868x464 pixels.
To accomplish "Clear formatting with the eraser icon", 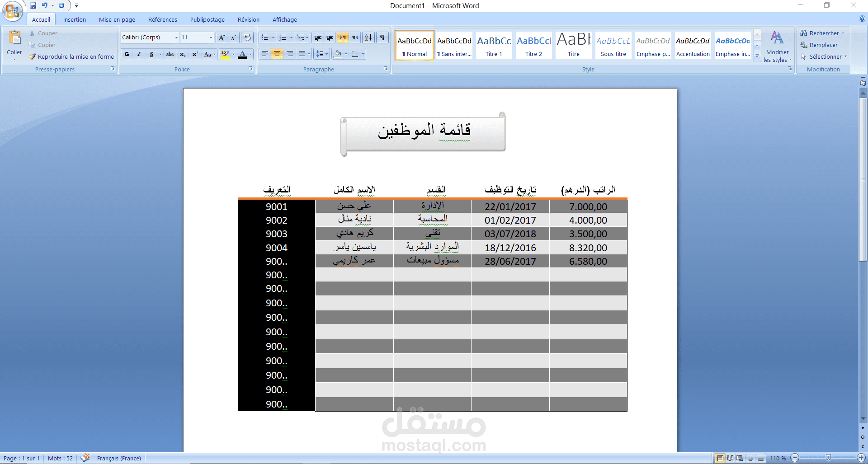I will pos(247,37).
